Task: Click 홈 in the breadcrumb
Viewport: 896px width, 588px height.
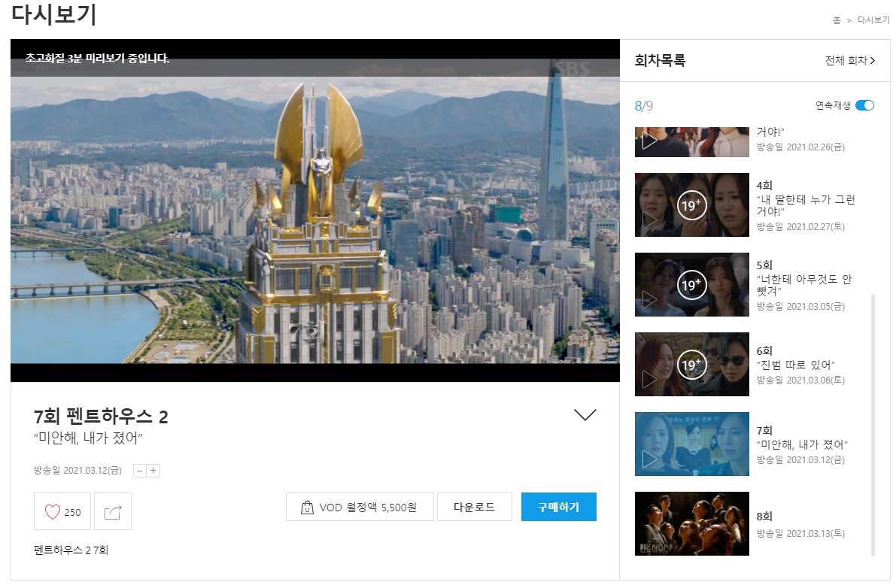Action: [x=837, y=20]
